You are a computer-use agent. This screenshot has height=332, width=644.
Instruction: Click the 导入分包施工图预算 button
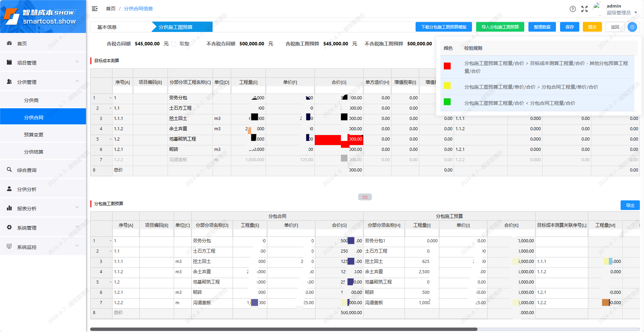tap(500, 27)
